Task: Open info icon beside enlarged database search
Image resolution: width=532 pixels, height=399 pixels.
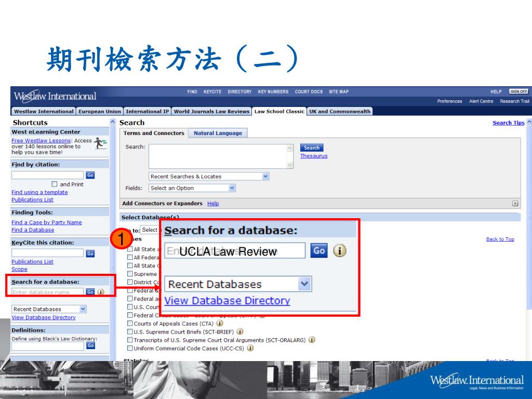Action: [340, 251]
